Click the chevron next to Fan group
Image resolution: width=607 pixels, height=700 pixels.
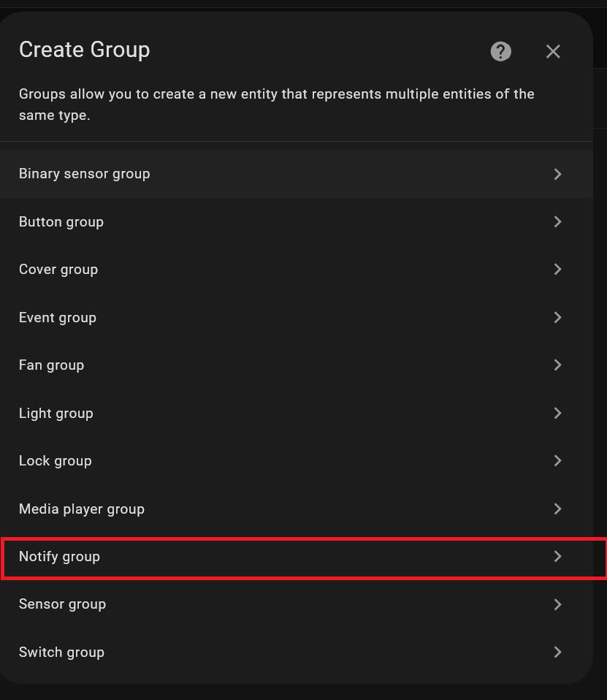557,365
